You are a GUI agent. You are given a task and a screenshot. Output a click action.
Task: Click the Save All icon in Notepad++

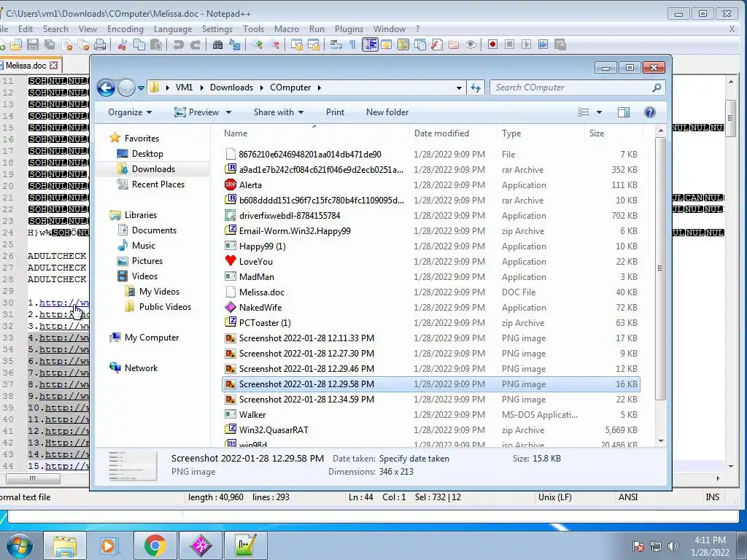point(50,44)
